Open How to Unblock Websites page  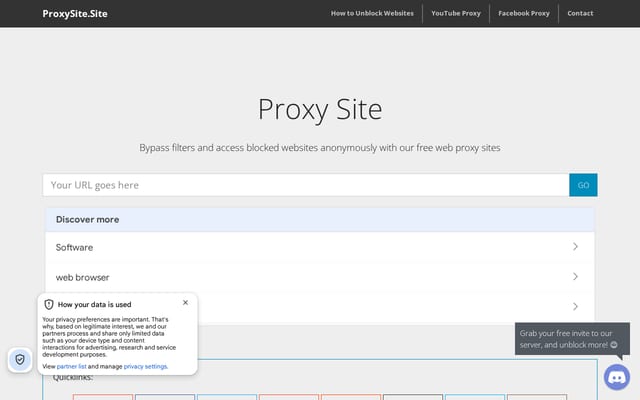pyautogui.click(x=372, y=13)
